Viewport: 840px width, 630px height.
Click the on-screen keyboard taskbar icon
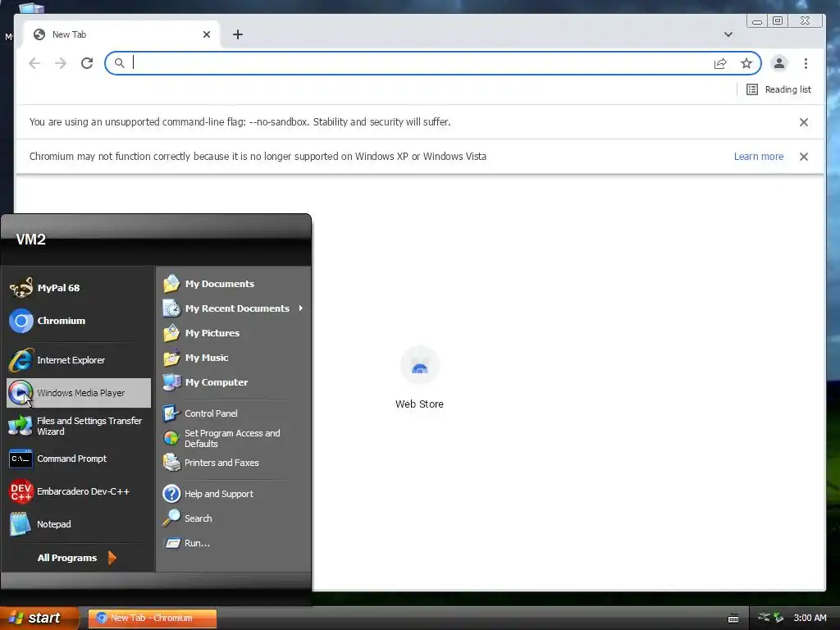click(733, 619)
